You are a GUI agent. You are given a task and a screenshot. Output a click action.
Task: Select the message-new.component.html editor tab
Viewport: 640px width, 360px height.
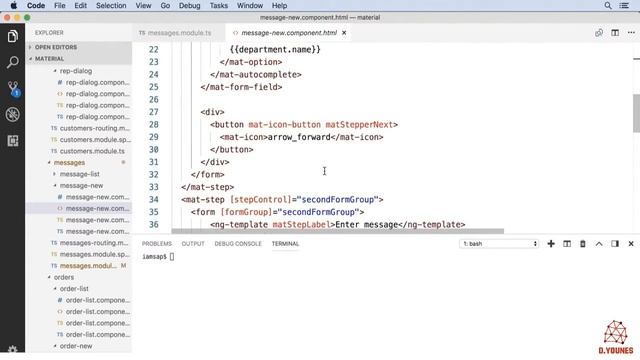[x=289, y=33]
